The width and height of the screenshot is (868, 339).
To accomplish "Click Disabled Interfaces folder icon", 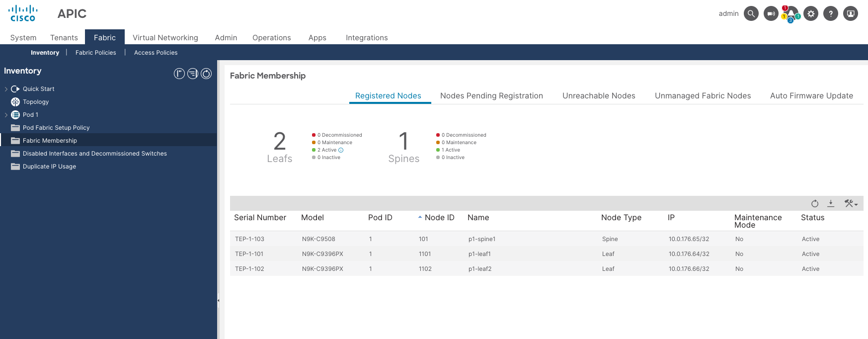I will coord(15,154).
